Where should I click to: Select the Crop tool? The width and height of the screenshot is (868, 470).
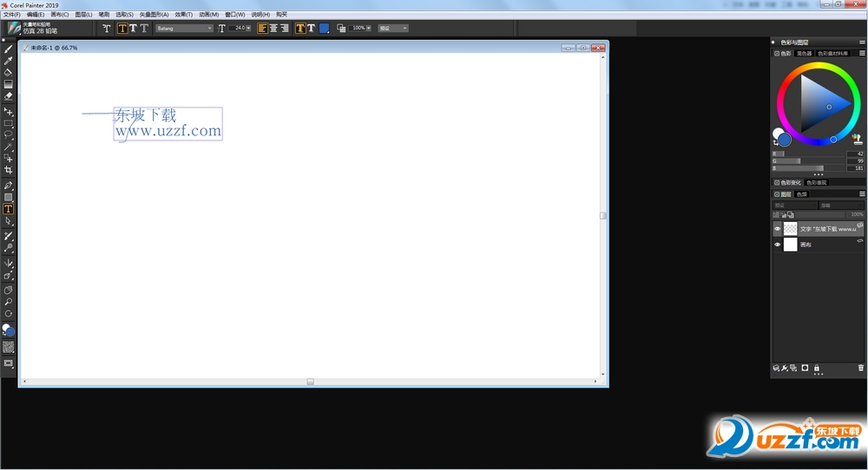pyautogui.click(x=9, y=170)
